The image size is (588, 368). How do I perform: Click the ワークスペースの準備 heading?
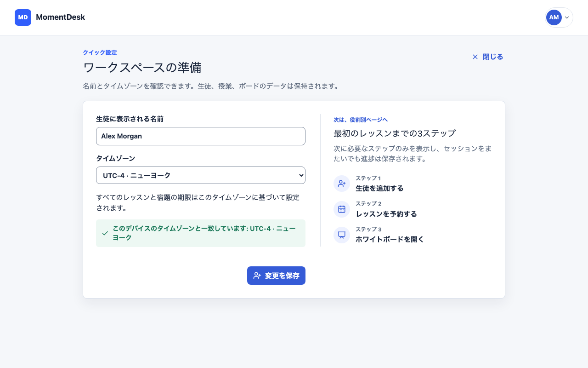[x=142, y=68]
